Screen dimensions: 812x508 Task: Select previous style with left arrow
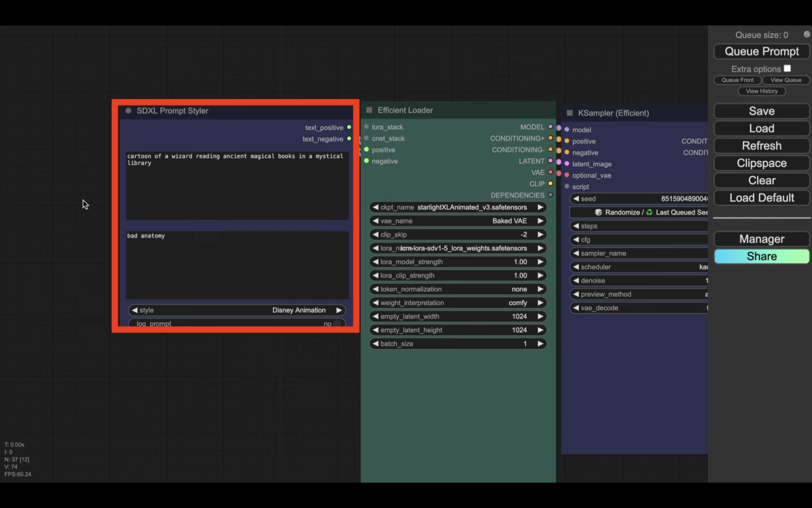pyautogui.click(x=134, y=310)
